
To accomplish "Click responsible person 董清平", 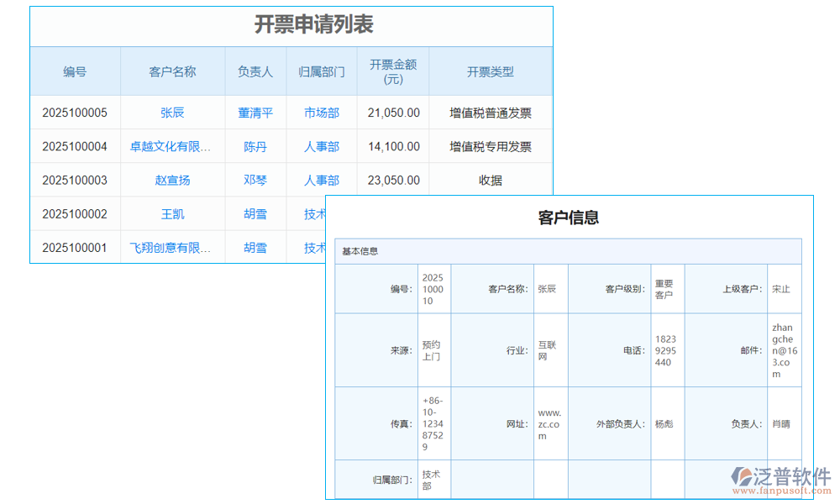I will 255,113.
